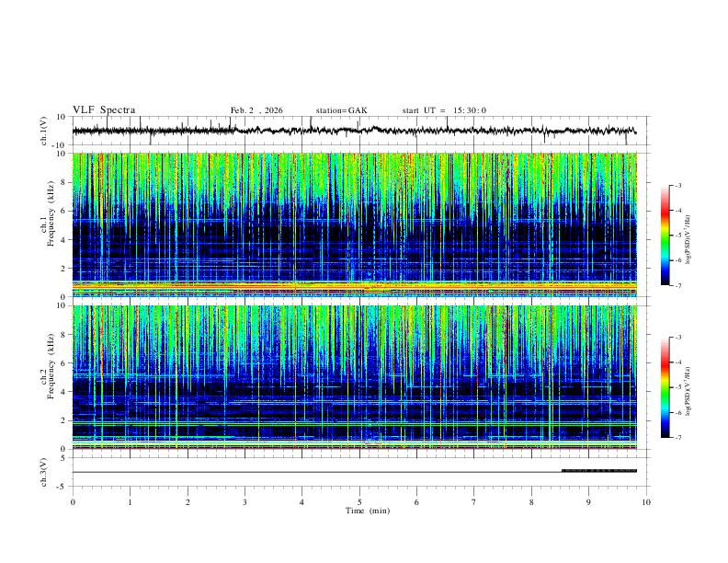Click the ch.2 spectrogram panel
The height and width of the screenshot is (563, 728).
click(354, 377)
